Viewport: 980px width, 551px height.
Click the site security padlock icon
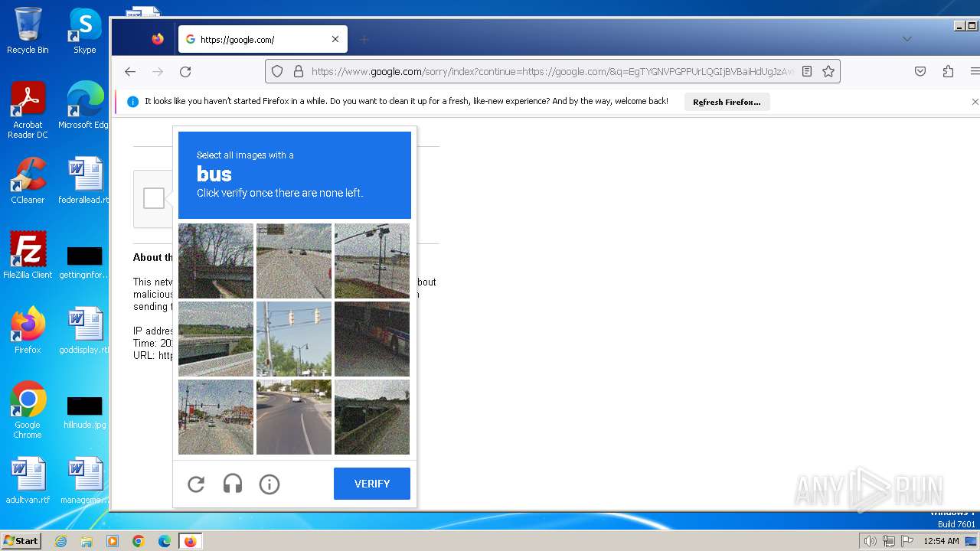point(298,71)
